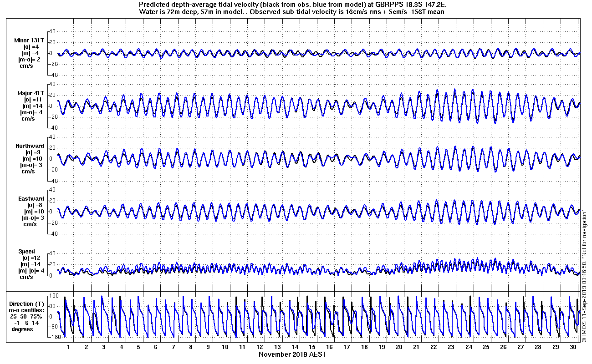Click date label 5 on the x-axis

[x=138, y=347]
